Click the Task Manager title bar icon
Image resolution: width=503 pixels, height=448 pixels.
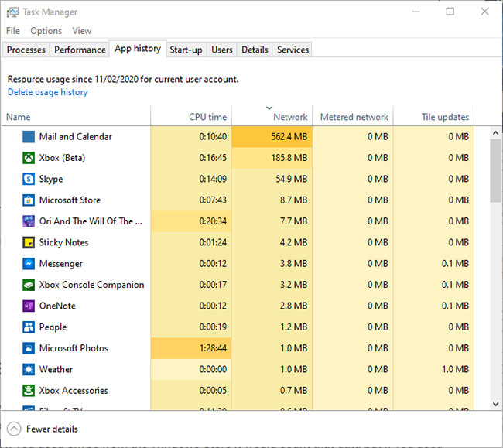pos(12,12)
